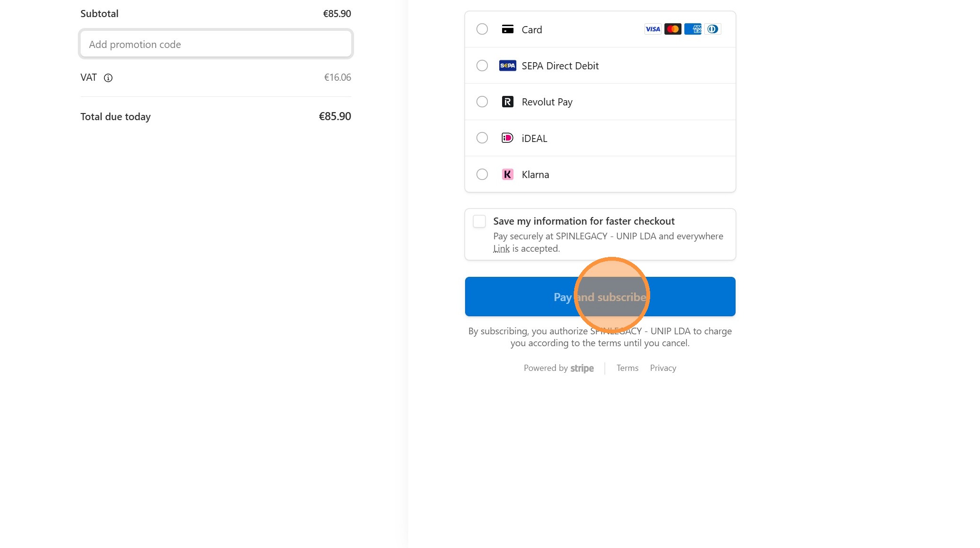The height and width of the screenshot is (548, 980).
Task: Click the Revolut Pay logo icon
Action: pos(507,102)
